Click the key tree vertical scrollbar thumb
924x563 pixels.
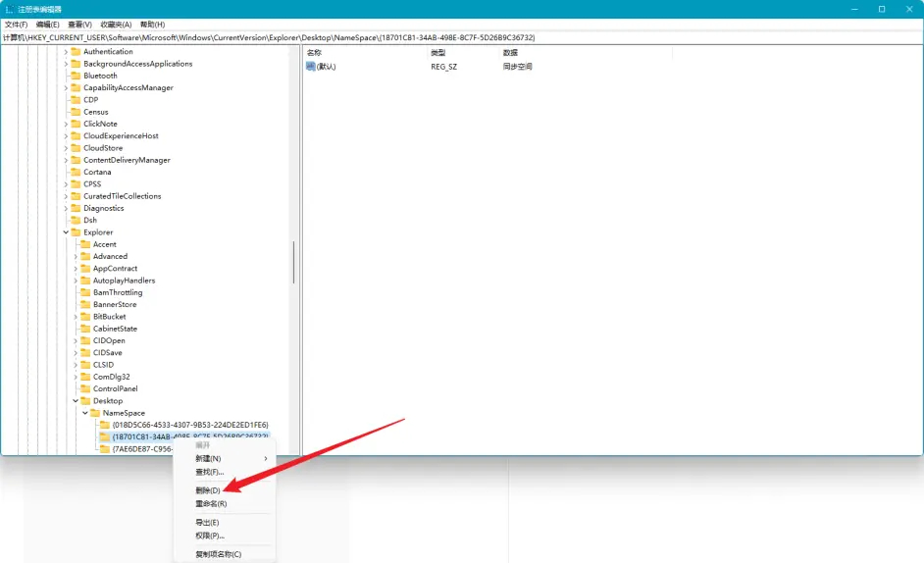[x=293, y=262]
